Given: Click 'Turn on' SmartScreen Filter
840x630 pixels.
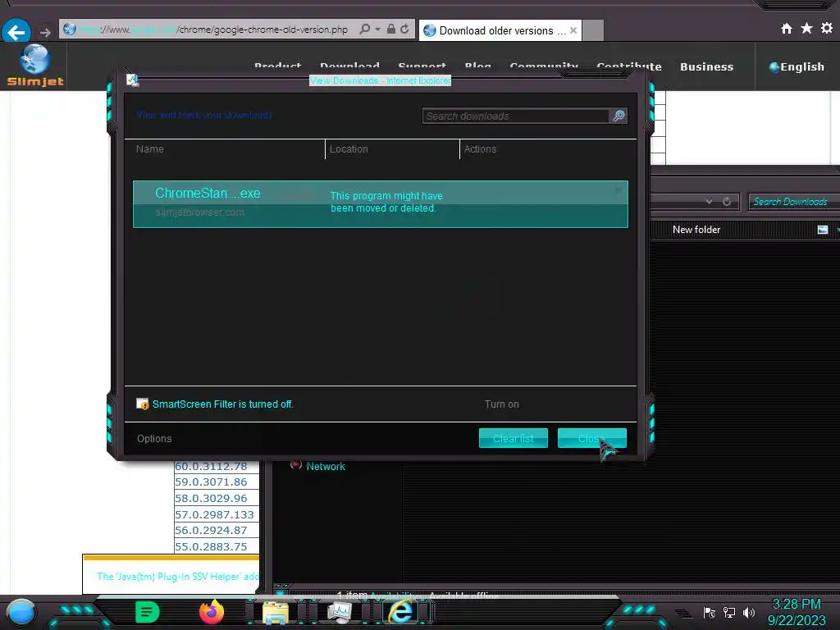Looking at the screenshot, I should (x=501, y=404).
